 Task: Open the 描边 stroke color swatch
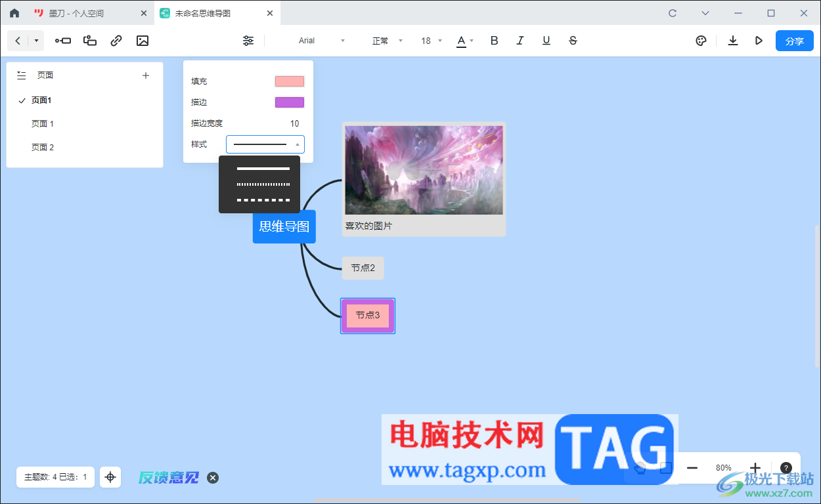(x=290, y=102)
